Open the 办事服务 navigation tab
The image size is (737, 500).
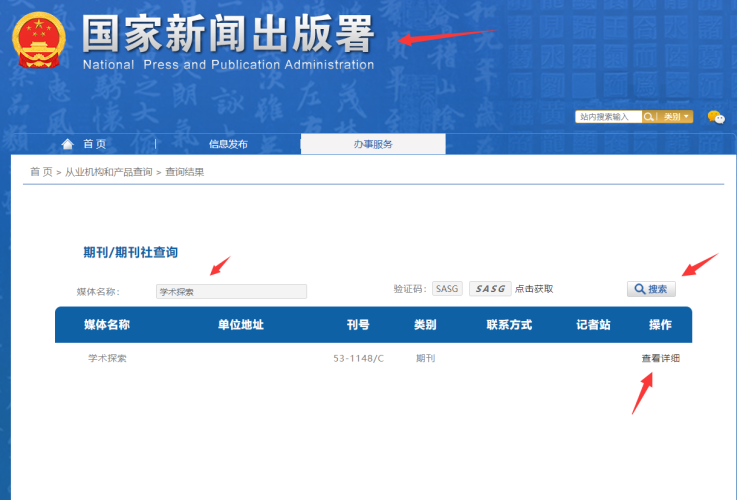click(373, 144)
